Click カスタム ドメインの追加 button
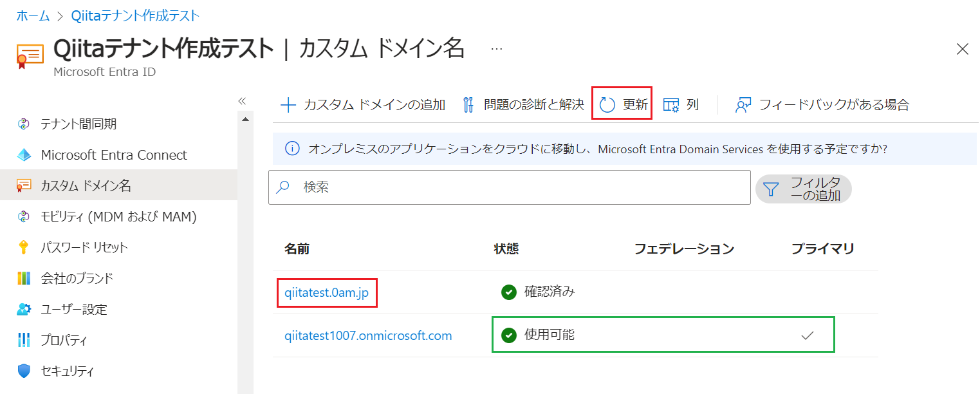The width and height of the screenshot is (980, 394). coord(364,105)
